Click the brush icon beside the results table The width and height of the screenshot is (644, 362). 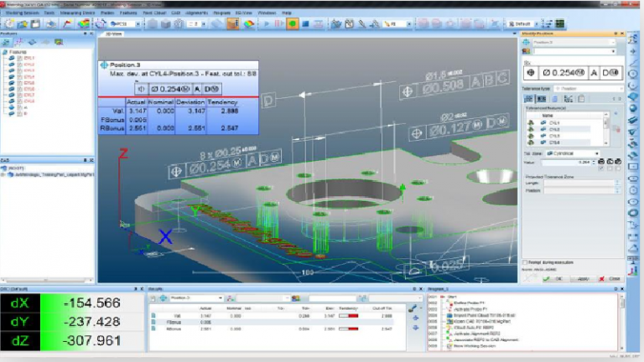[x=413, y=308]
